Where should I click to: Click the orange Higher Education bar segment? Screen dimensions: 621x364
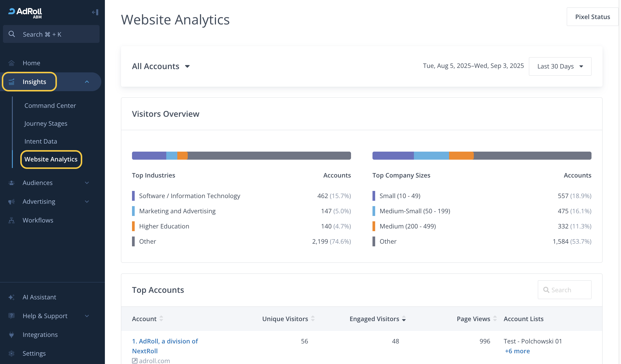pos(182,155)
